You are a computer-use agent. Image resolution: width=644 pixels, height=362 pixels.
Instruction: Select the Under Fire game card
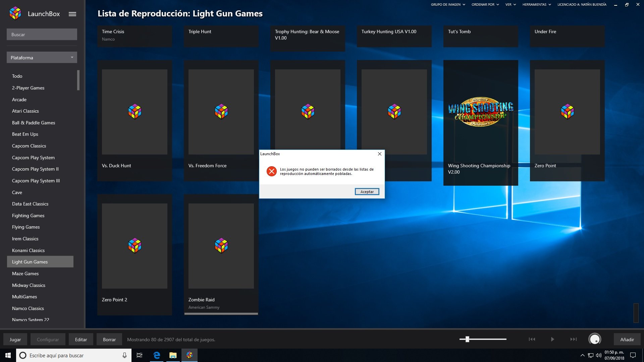[x=567, y=36]
